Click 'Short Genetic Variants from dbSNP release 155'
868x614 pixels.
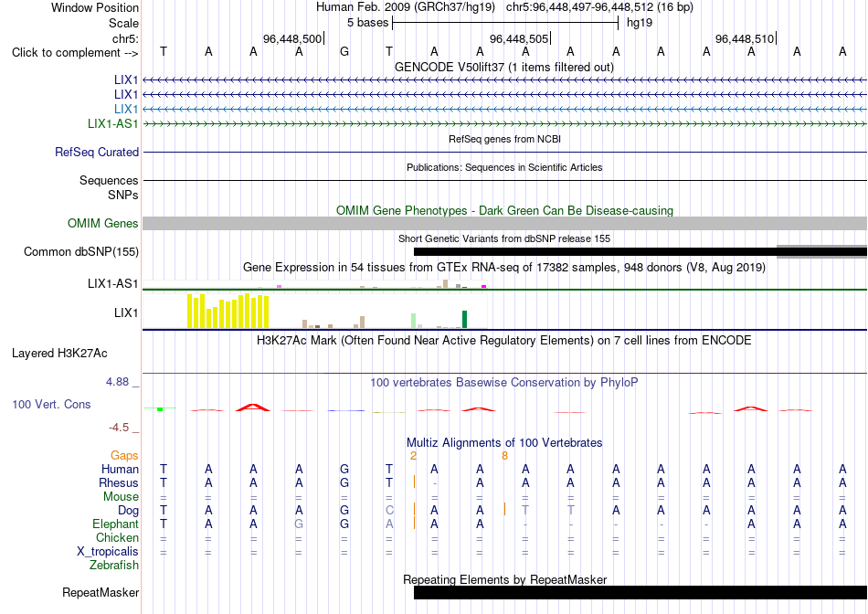click(504, 238)
